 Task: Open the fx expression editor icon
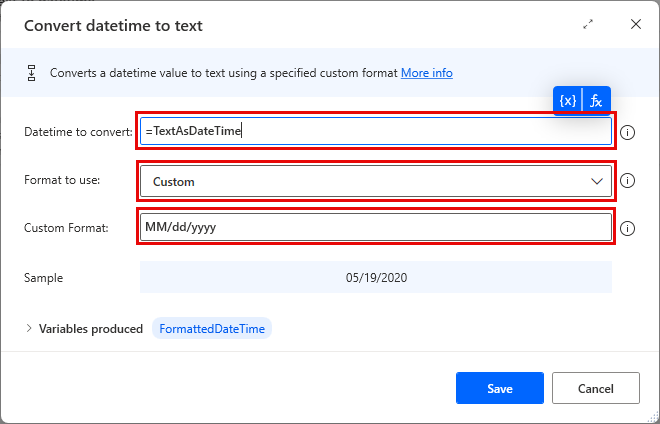coord(595,101)
